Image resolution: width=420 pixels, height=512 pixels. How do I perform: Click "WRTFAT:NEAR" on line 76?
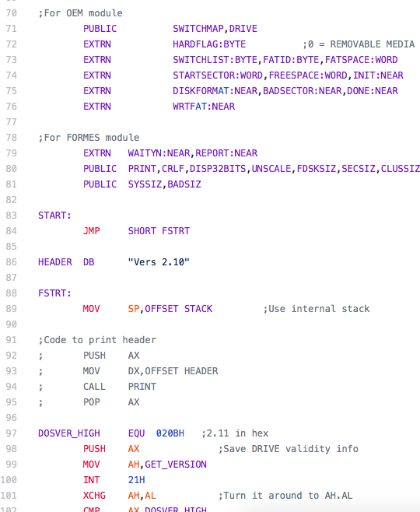pos(204,107)
